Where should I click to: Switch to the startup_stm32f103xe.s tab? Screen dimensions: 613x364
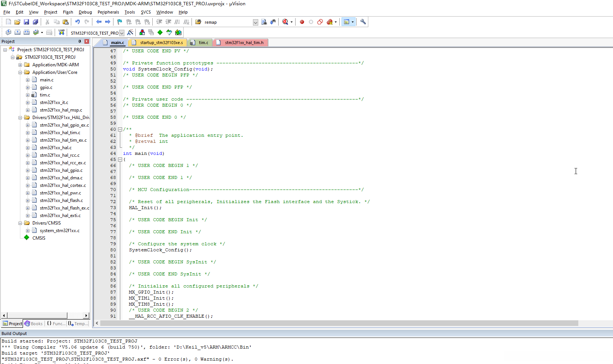(161, 43)
